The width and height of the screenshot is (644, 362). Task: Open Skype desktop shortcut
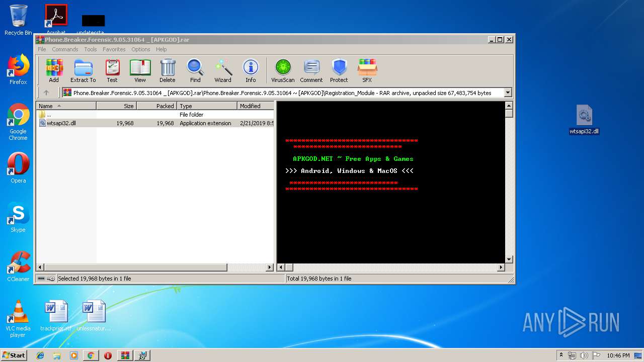click(x=18, y=217)
